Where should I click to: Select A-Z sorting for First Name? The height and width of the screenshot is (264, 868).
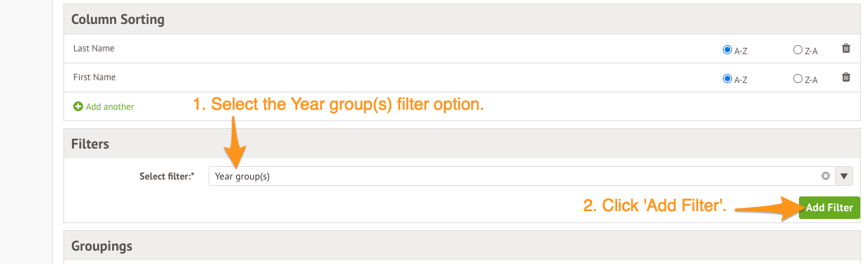pyautogui.click(x=727, y=79)
